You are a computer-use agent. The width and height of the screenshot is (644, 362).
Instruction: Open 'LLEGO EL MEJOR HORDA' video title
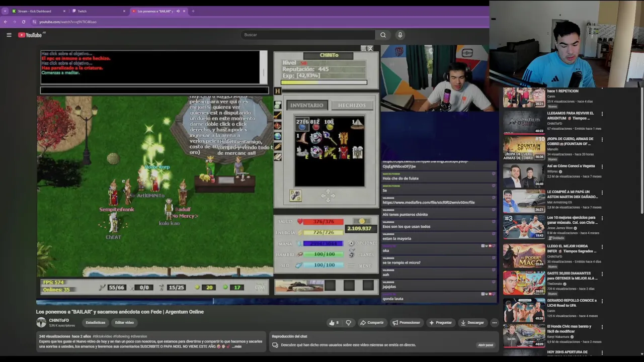(x=572, y=249)
